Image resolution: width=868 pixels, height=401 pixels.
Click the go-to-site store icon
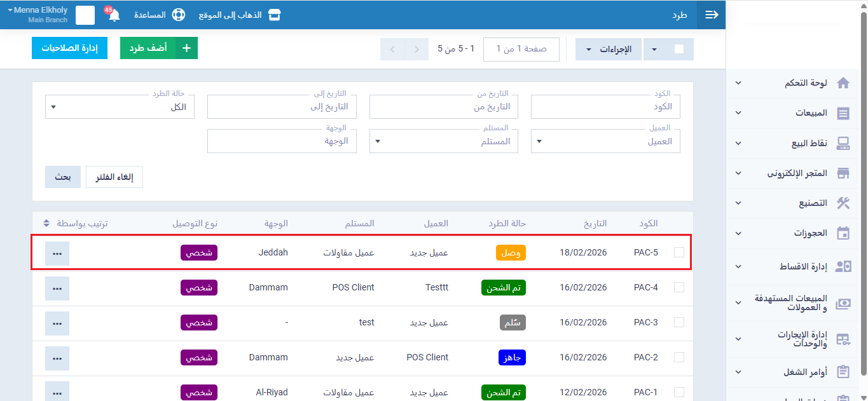click(x=274, y=15)
